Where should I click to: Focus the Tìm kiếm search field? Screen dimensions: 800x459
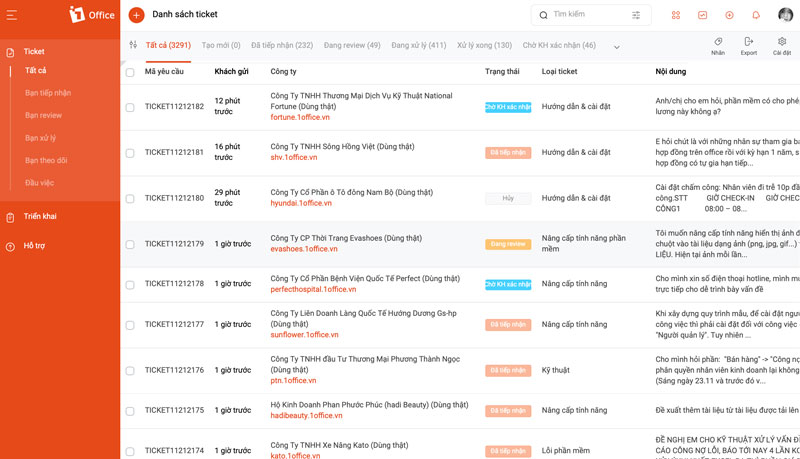pos(587,15)
